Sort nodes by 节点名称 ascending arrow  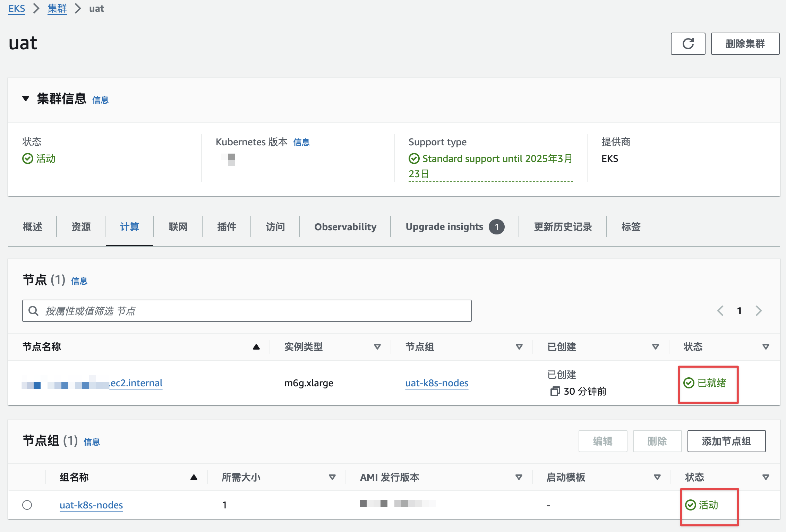pyautogui.click(x=256, y=347)
